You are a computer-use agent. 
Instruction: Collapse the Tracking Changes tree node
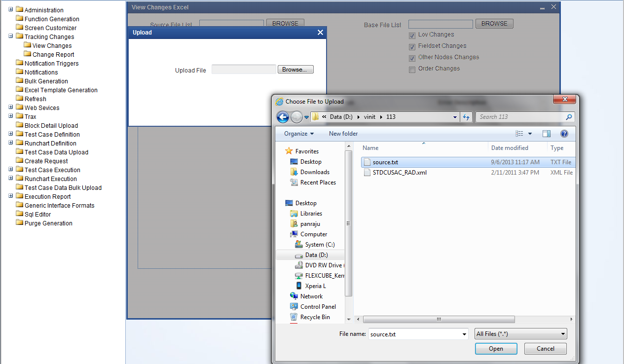(x=11, y=36)
